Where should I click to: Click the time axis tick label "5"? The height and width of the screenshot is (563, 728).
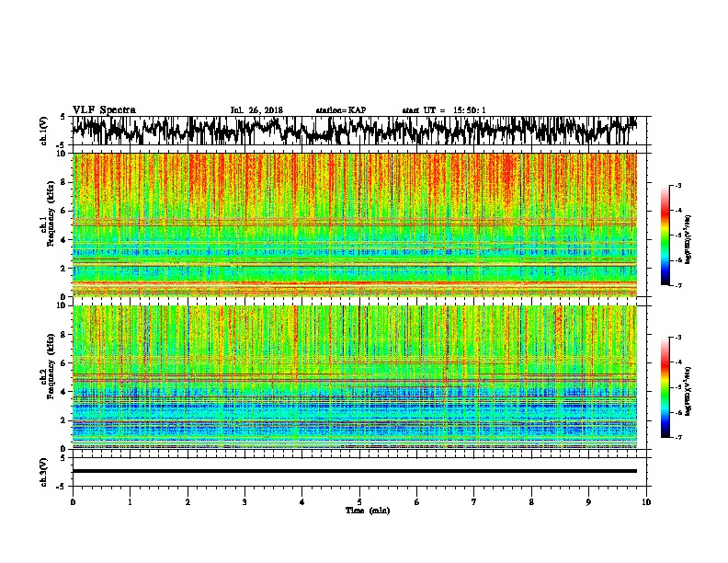(x=359, y=502)
